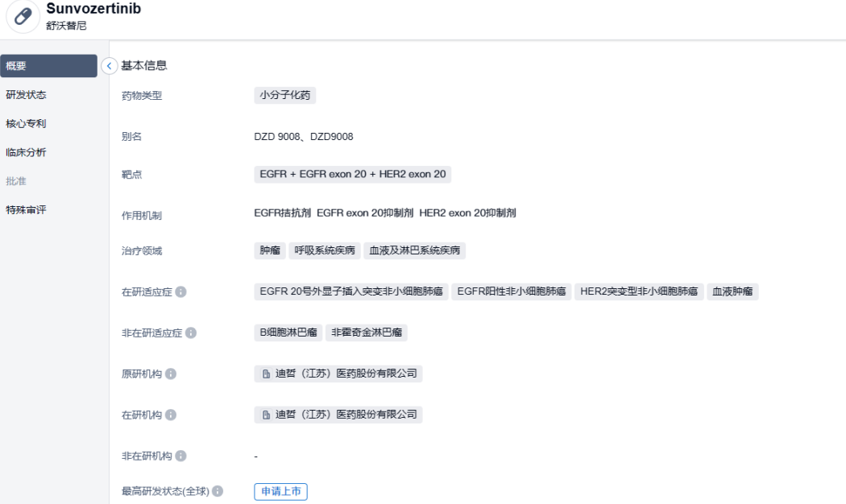The height and width of the screenshot is (504, 846).
Task: Click the 申请上市 status badge
Action: (x=280, y=492)
